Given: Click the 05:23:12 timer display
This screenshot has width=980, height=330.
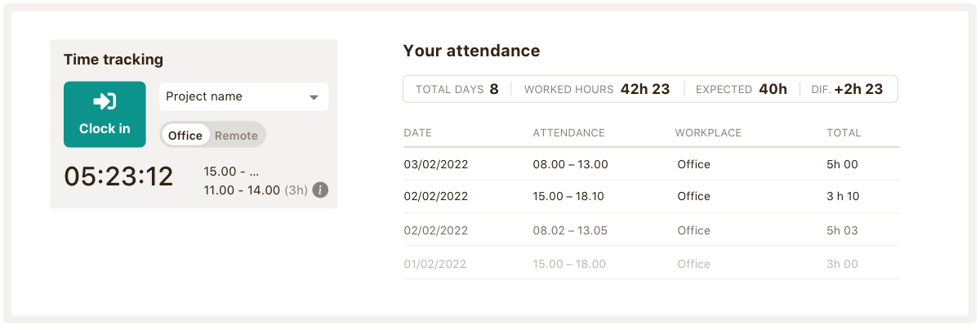Looking at the screenshot, I should point(119,176).
